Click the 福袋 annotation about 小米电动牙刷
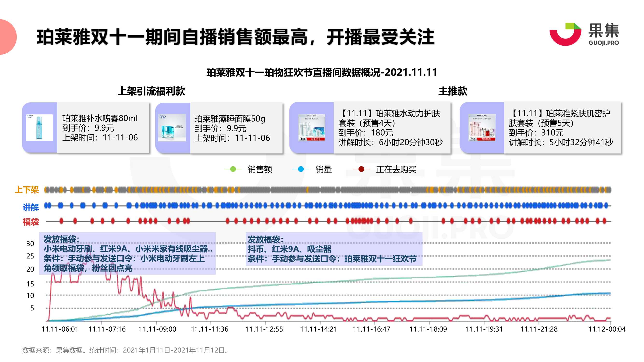The height and width of the screenshot is (362, 644). [127, 253]
